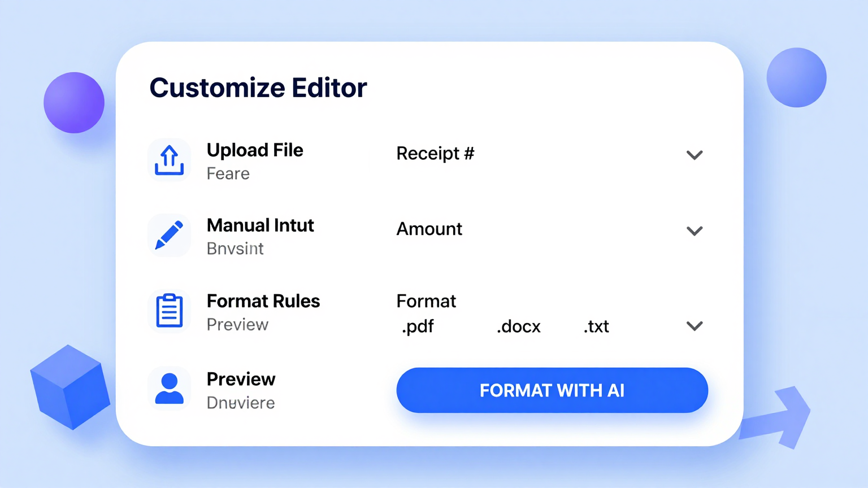Open the Amount dropdown
Screen dimensions: 868x488
click(695, 230)
